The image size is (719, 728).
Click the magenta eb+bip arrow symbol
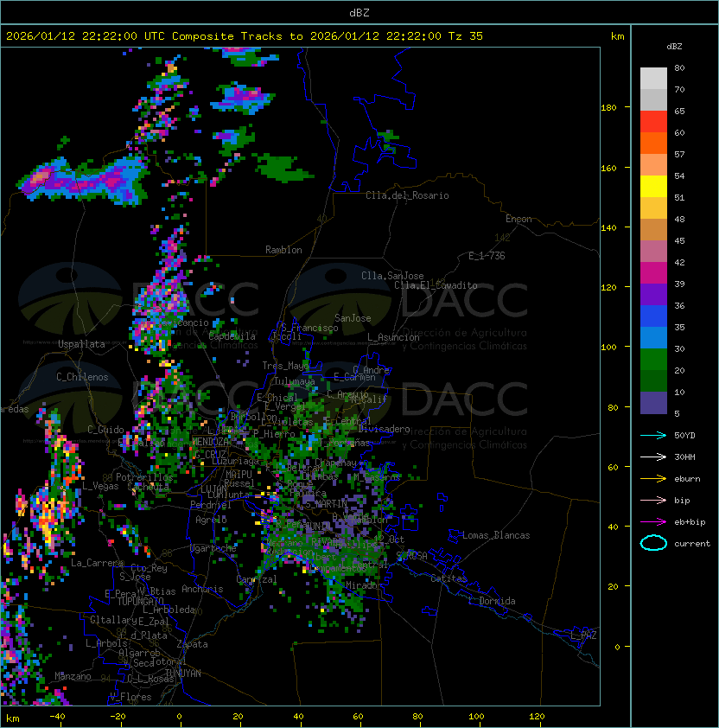coord(653,522)
